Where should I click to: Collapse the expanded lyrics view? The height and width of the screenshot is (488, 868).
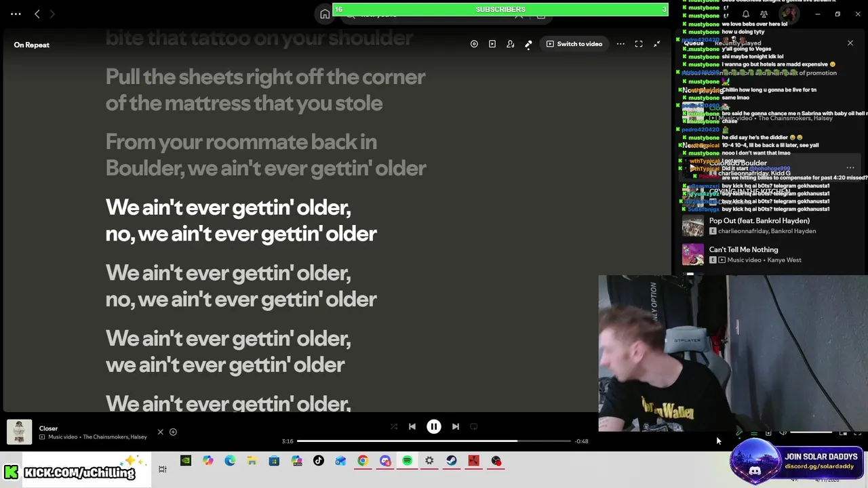point(656,44)
